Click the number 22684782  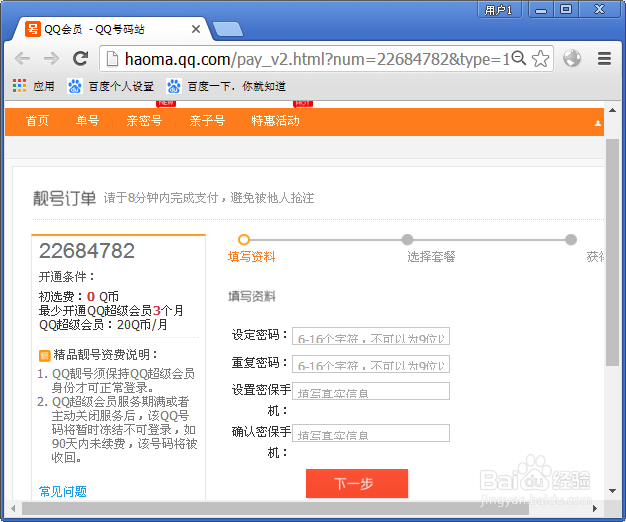(x=87, y=251)
